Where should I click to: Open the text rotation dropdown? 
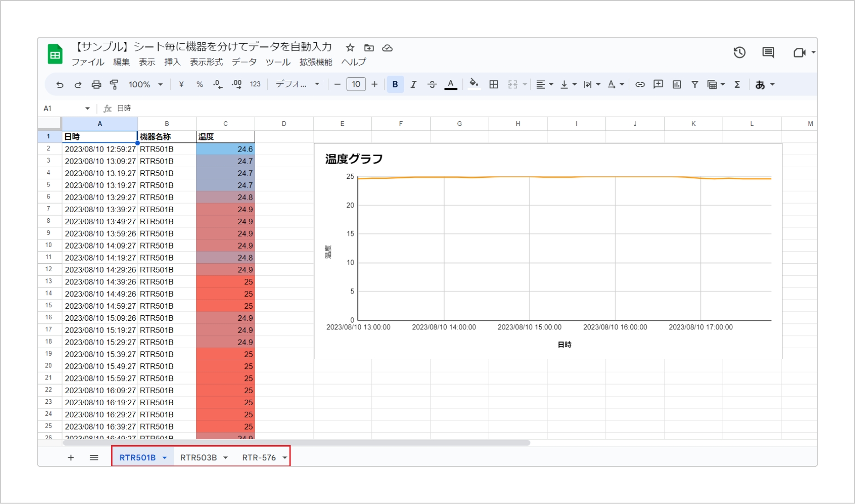616,85
